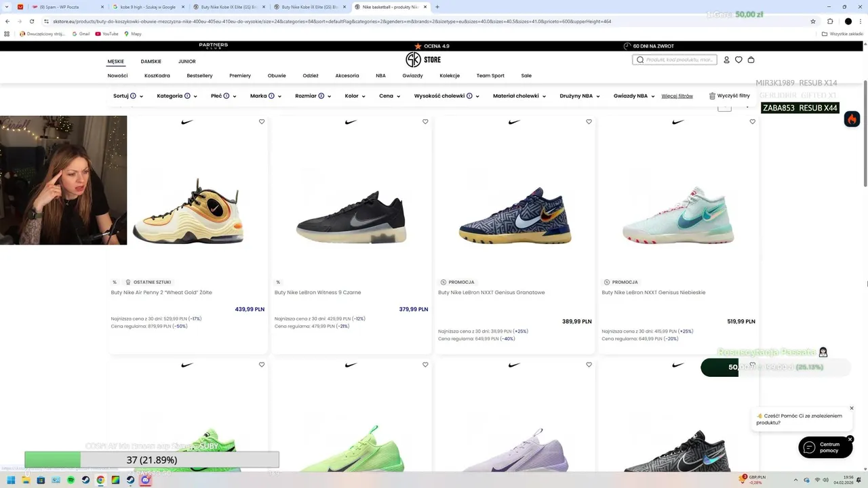The width and height of the screenshot is (868, 488).
Task: Open the Sale menu item
Action: coord(526,76)
